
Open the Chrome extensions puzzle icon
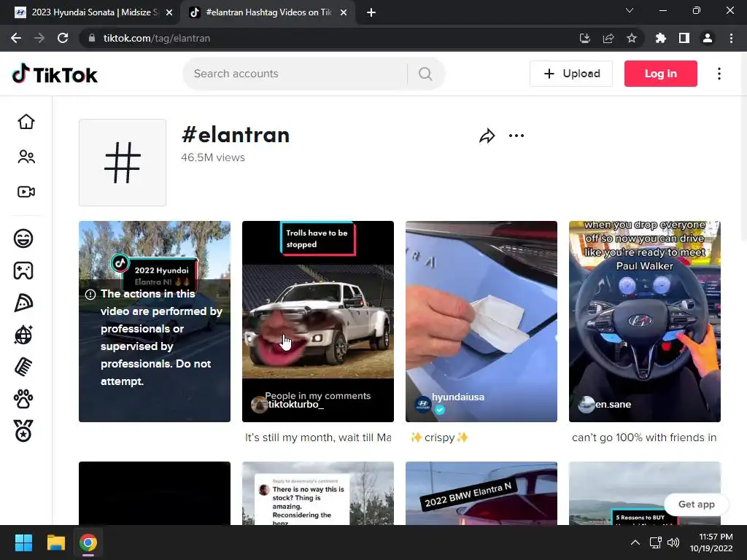pos(660,38)
